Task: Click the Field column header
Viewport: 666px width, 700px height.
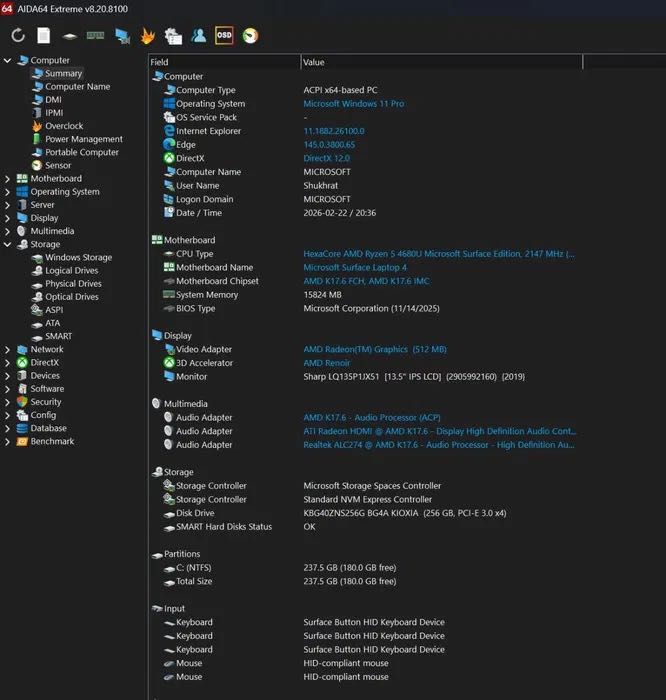Action: pyautogui.click(x=225, y=62)
